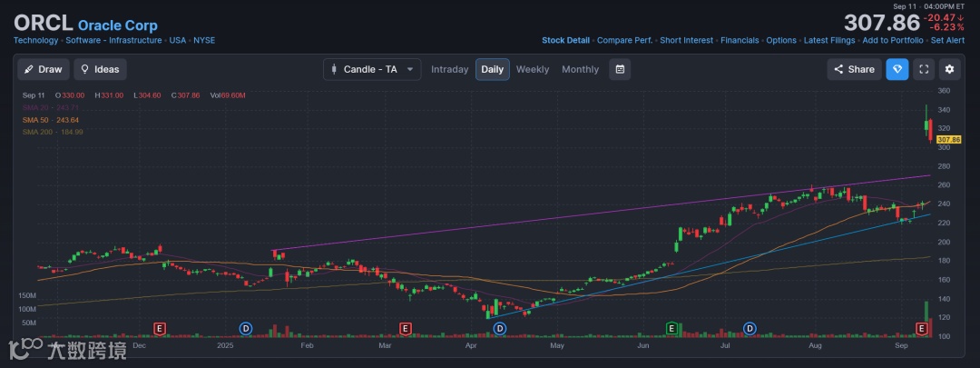Switch to Weekly timeframe
The image size is (980, 368).
pyautogui.click(x=533, y=69)
